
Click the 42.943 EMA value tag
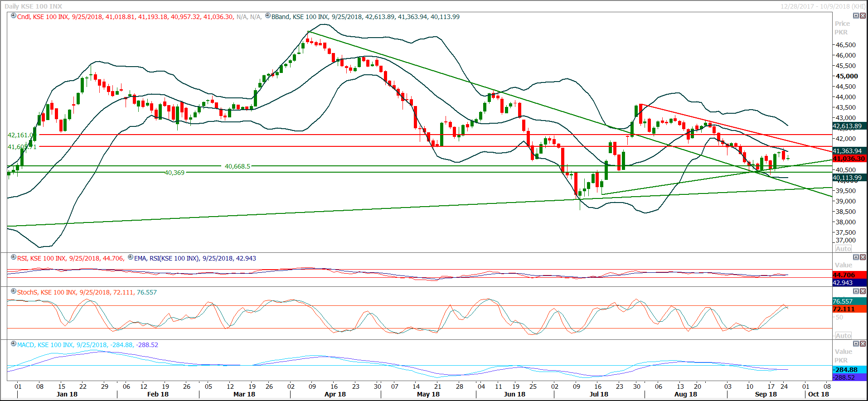(x=849, y=283)
